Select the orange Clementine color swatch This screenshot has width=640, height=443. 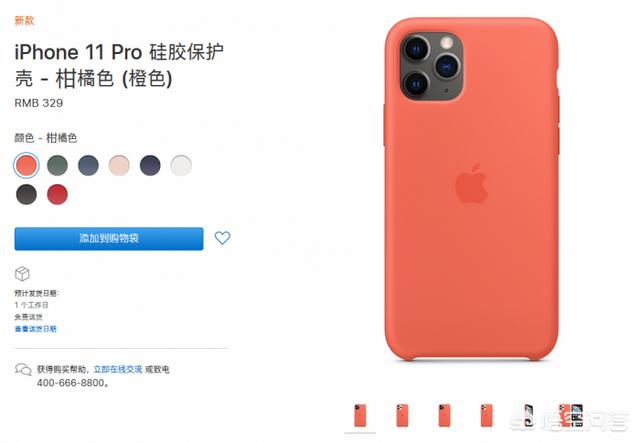(27, 165)
